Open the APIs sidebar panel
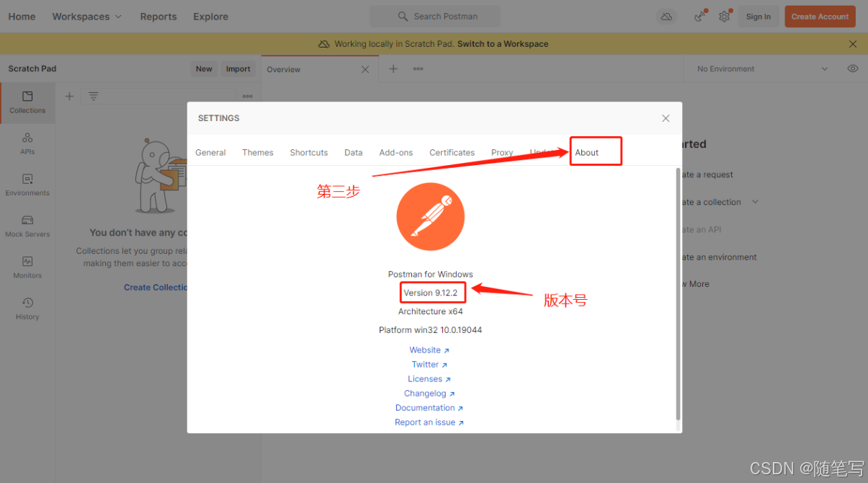 point(27,143)
